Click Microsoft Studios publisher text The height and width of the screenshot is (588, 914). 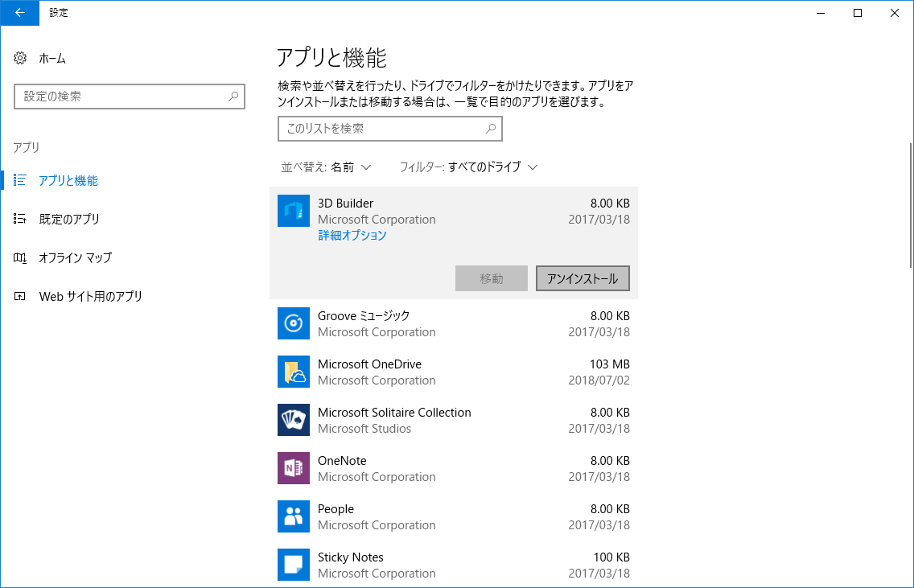pos(364,429)
